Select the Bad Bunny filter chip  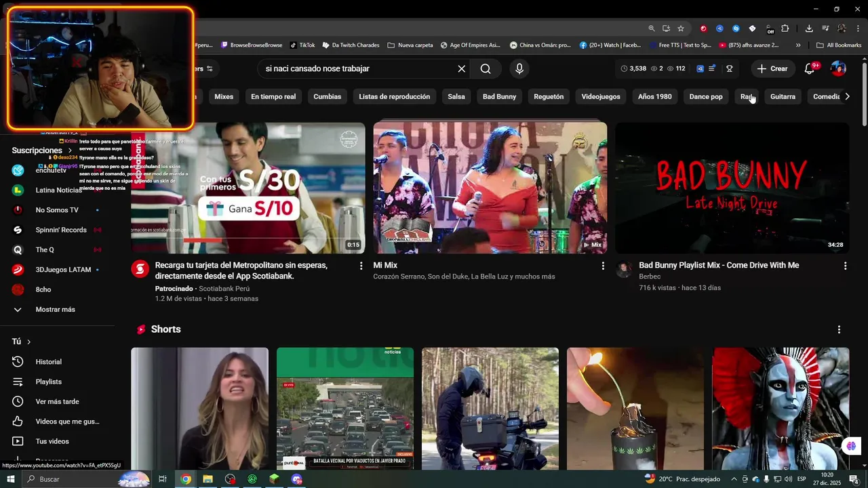tap(500, 96)
